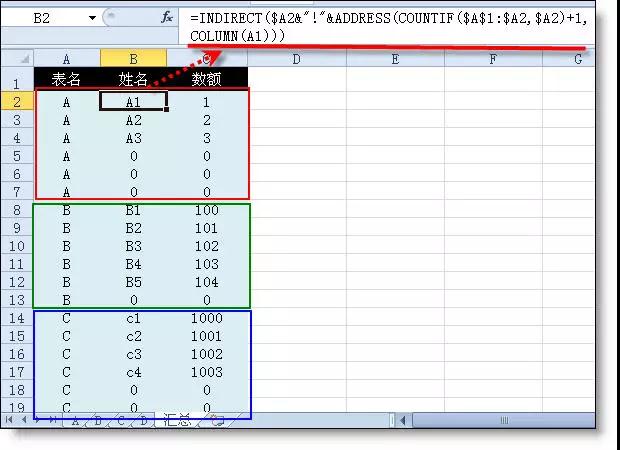The width and height of the screenshot is (620, 450).
Task: Select column F header
Action: [x=493, y=59]
